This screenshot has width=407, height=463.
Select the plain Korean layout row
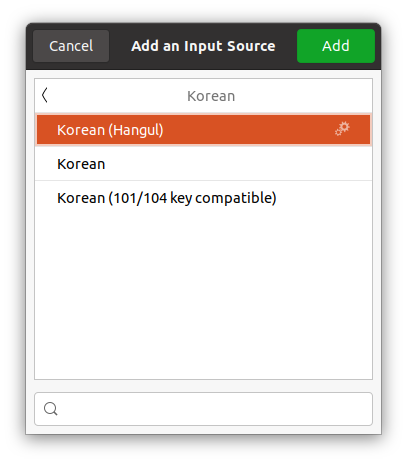point(203,164)
